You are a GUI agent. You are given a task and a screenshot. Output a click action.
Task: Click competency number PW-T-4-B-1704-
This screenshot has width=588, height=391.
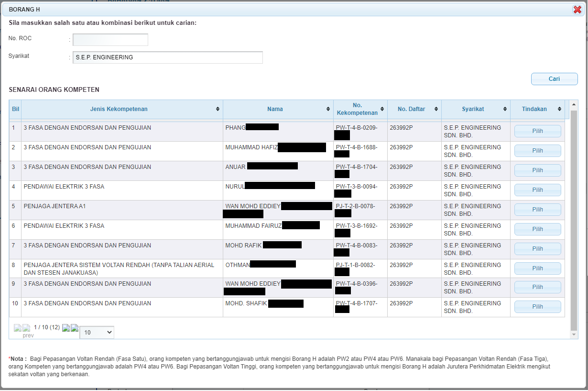coord(357,167)
